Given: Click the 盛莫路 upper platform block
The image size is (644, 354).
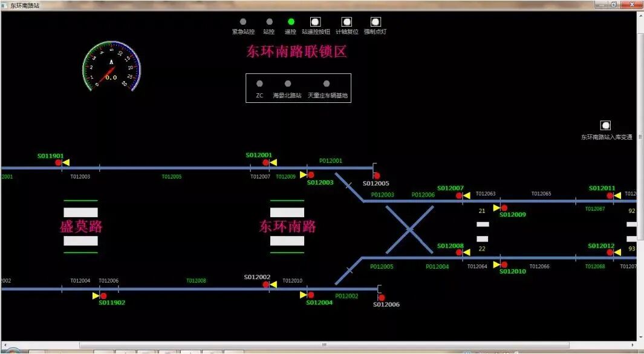Looking at the screenshot, I should (x=80, y=212).
